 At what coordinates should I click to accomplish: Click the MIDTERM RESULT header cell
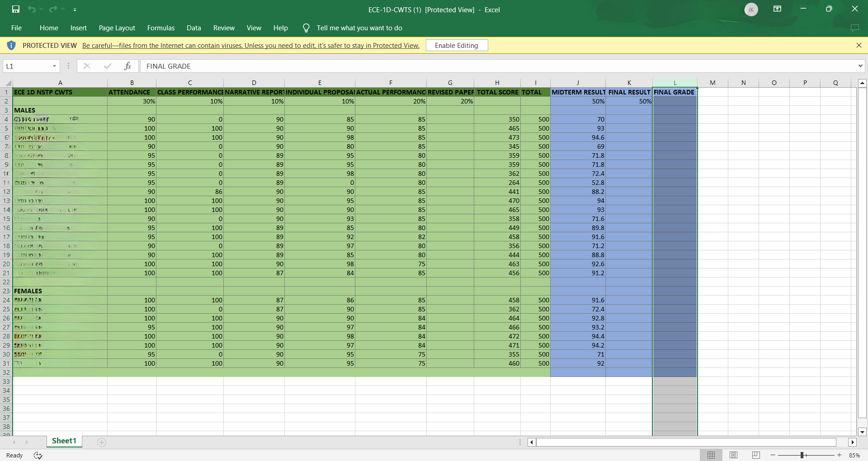pos(578,92)
